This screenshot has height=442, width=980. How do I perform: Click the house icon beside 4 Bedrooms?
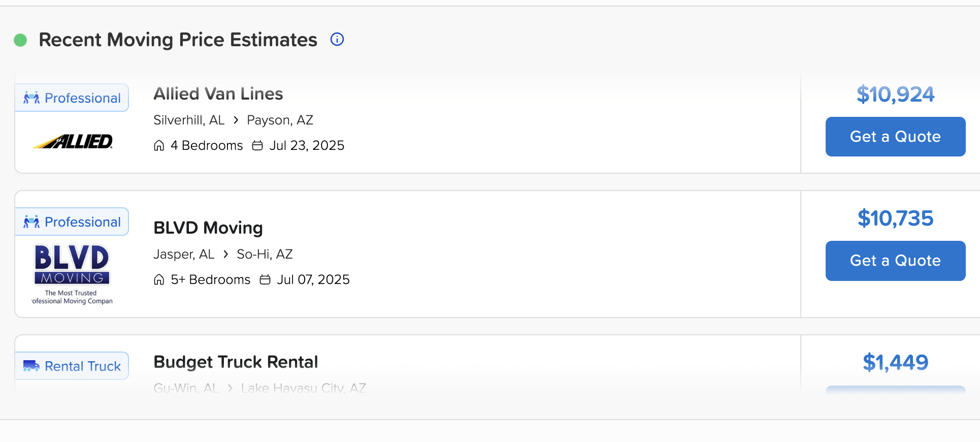tap(159, 146)
